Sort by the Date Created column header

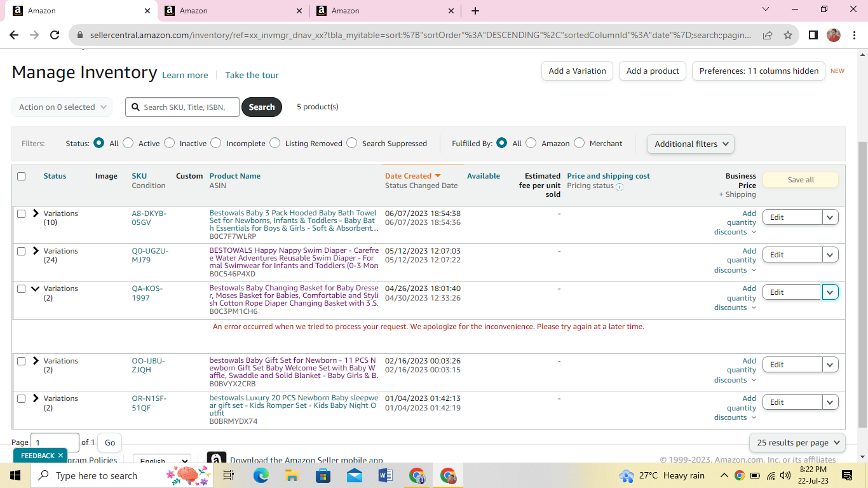pos(412,176)
